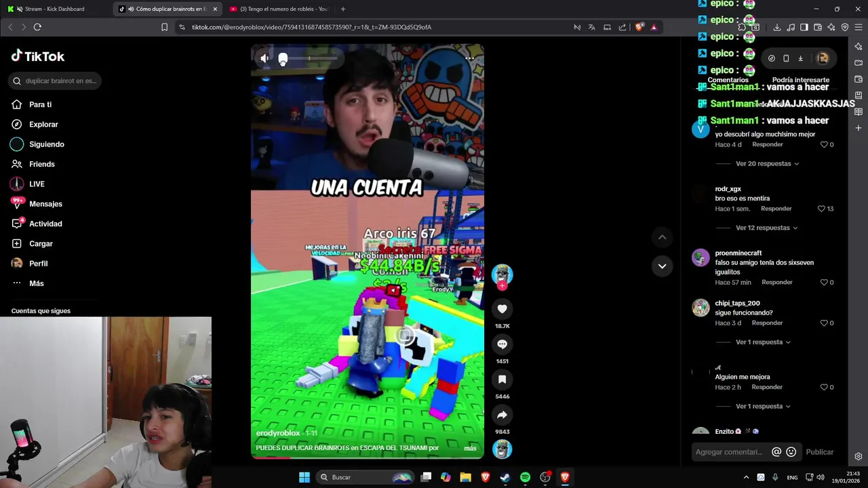Expand Ver 12 respuestas
The width and height of the screenshot is (868, 488).
(766, 228)
